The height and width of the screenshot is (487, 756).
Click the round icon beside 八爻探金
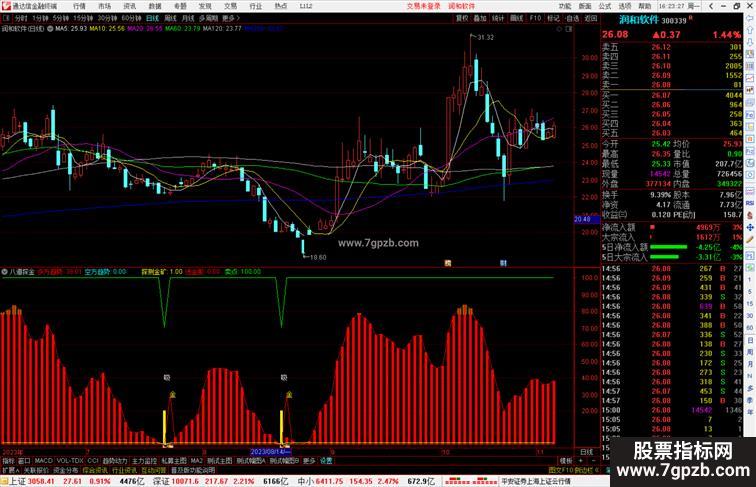tap(4, 272)
